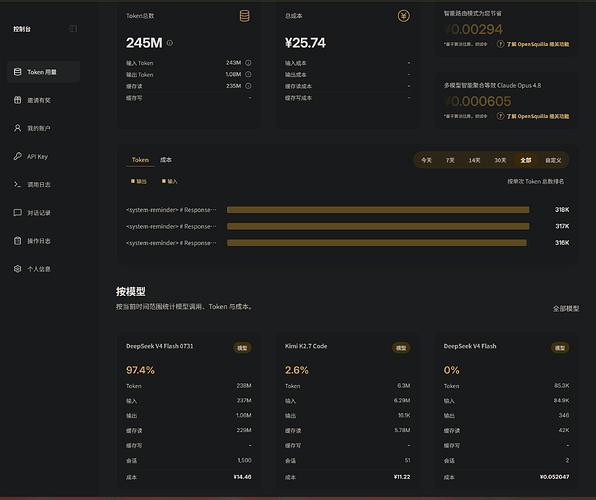The image size is (596, 500).
Task: Click the 318K top usage bar
Action: tap(378, 210)
